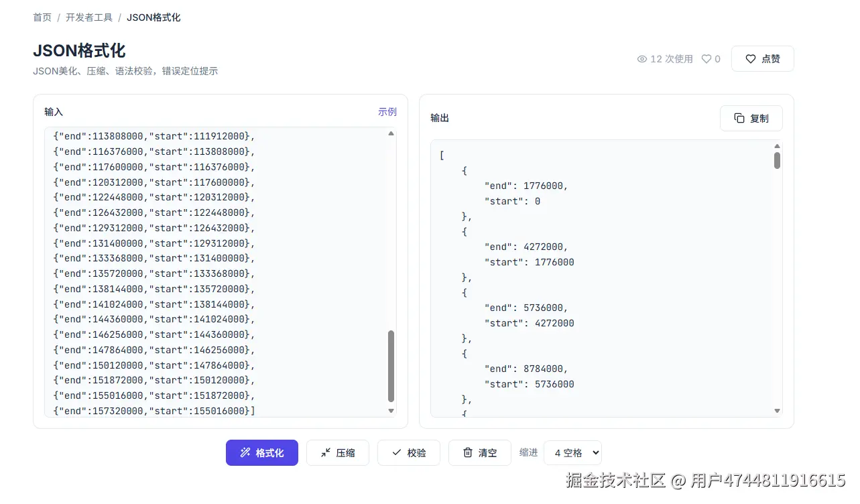Click the 清空 clear button
Screen dimensions: 860x504
pos(480,452)
